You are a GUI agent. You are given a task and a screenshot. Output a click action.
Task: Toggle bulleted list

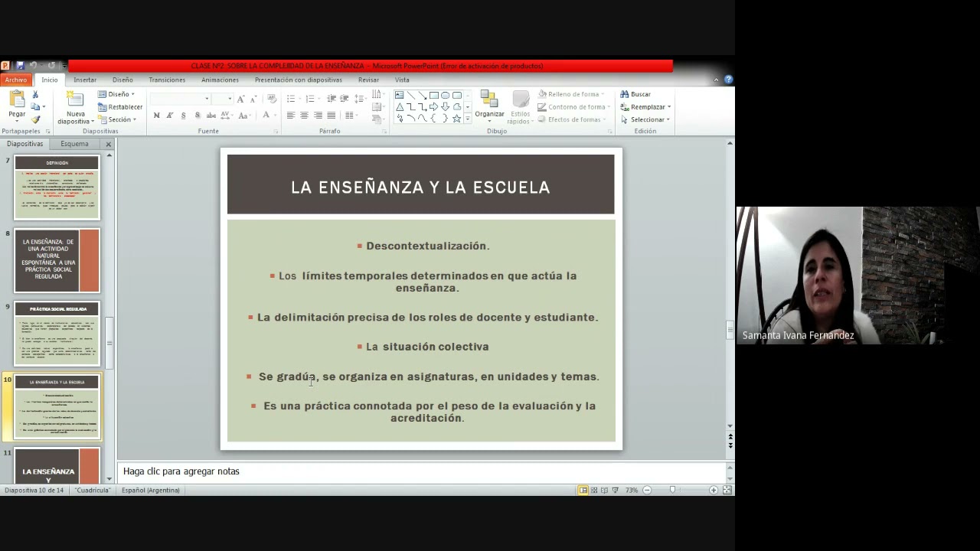click(290, 99)
